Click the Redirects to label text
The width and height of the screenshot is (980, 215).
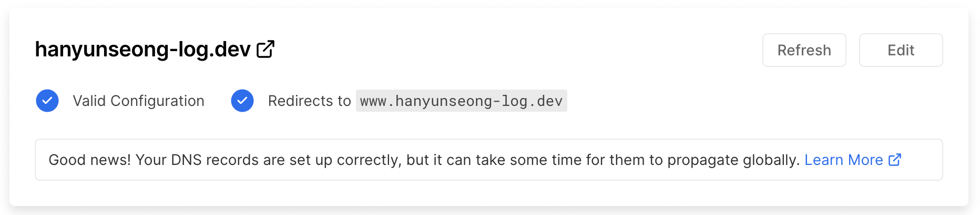point(310,101)
